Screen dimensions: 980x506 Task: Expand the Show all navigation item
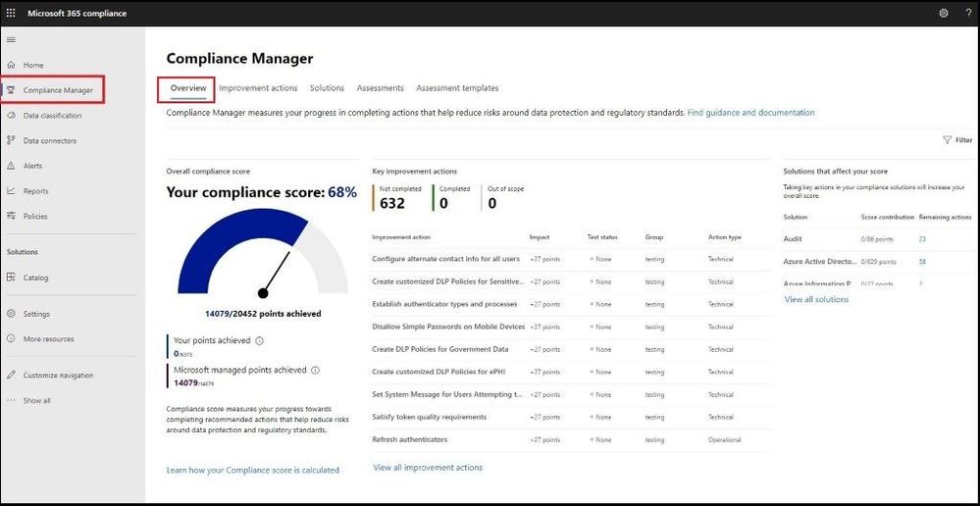tap(29, 400)
